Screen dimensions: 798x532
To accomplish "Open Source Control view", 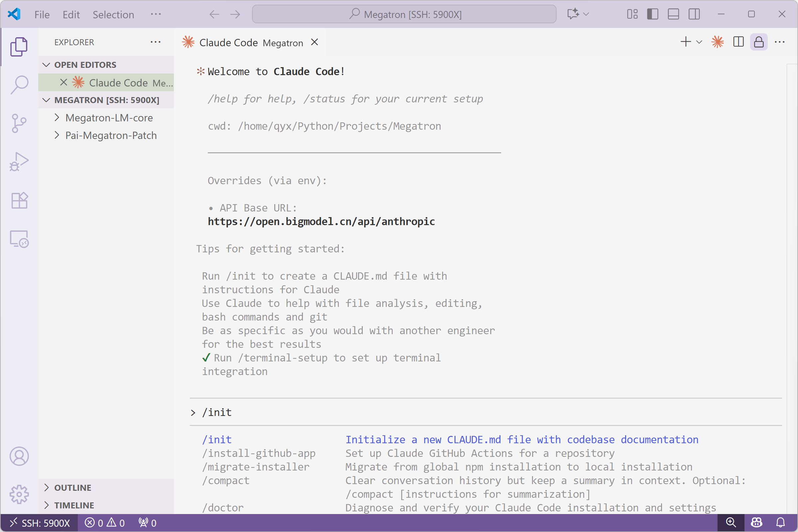I will pyautogui.click(x=19, y=123).
